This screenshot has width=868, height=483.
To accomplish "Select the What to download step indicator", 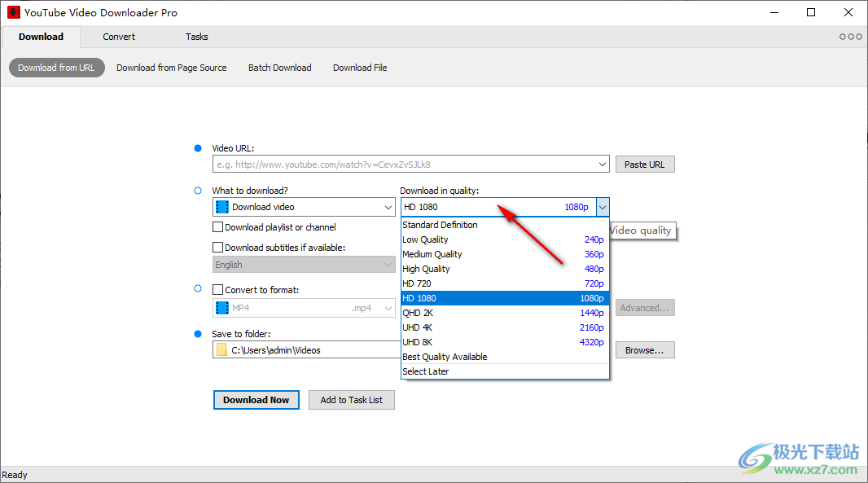I will tap(198, 191).
